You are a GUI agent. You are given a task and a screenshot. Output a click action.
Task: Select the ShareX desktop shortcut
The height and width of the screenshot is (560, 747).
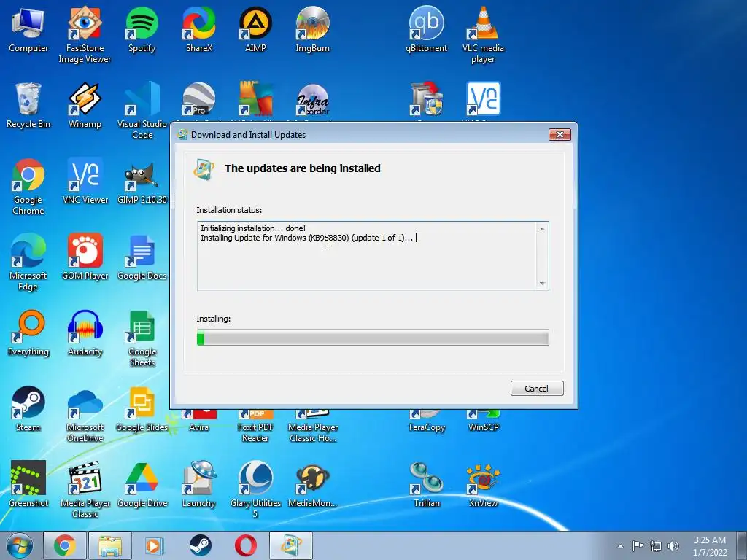pos(198,29)
